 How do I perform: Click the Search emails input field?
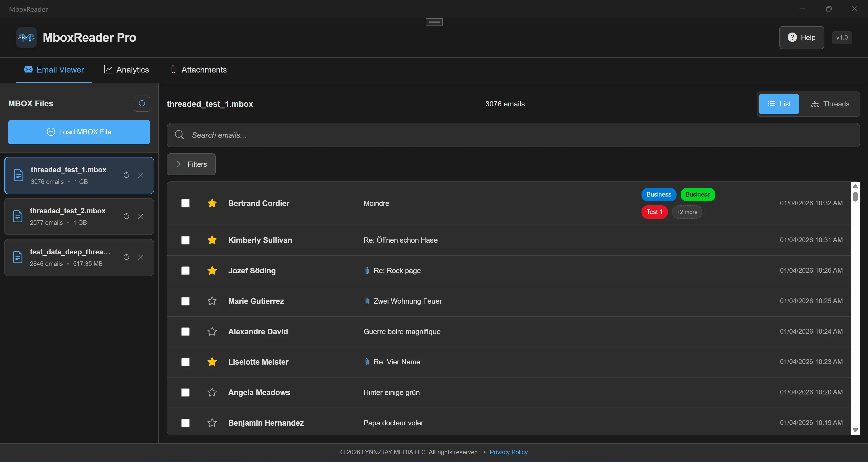coord(404,135)
